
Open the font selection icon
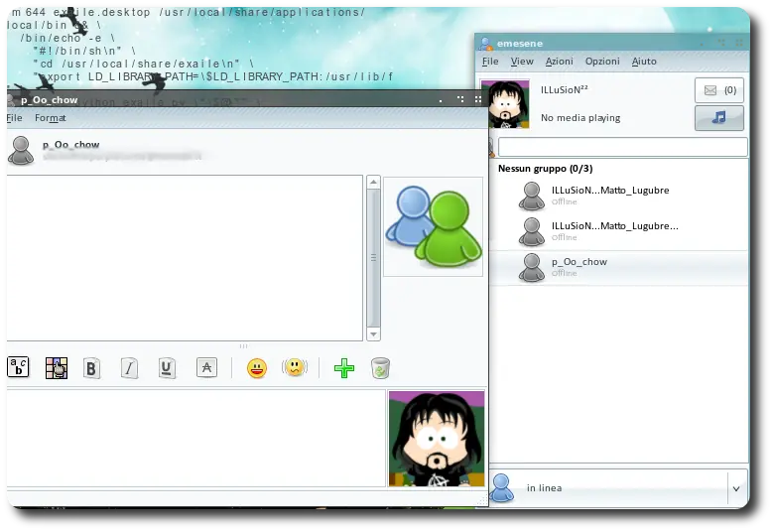18,367
